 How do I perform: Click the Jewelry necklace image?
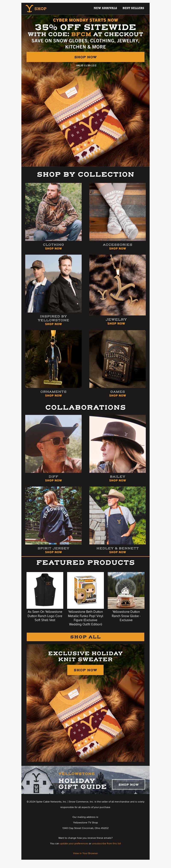(x=117, y=285)
